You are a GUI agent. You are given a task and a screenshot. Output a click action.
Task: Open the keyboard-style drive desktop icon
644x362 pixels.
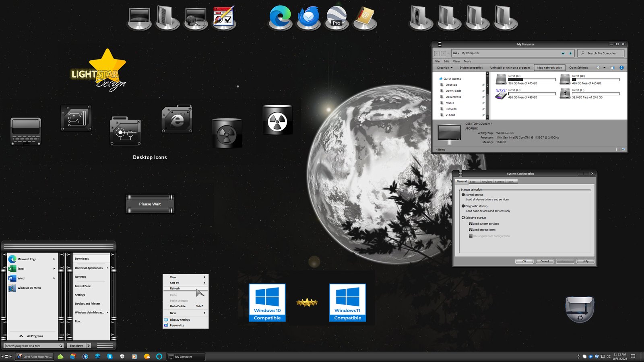(26, 131)
